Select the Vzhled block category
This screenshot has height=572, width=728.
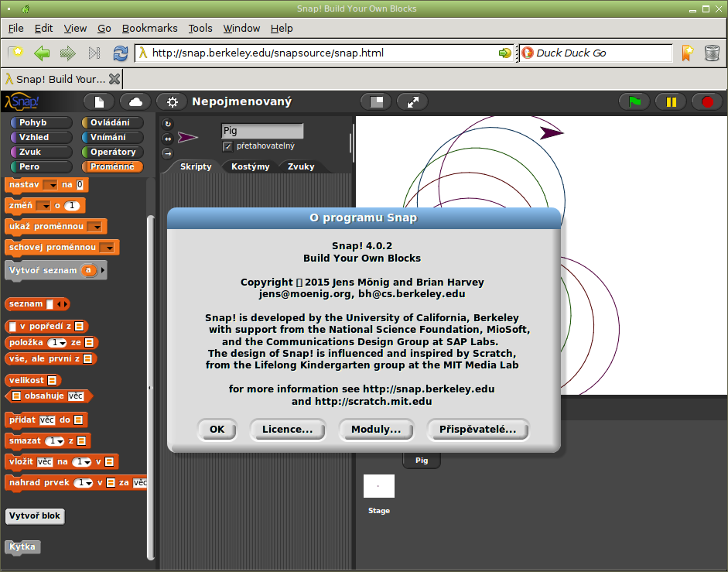41,137
